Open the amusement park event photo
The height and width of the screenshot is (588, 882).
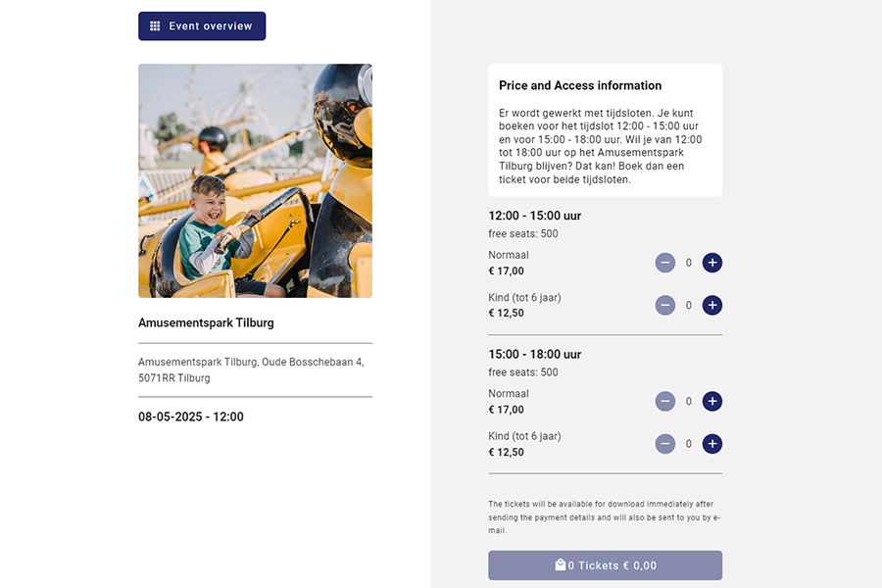coord(255,180)
